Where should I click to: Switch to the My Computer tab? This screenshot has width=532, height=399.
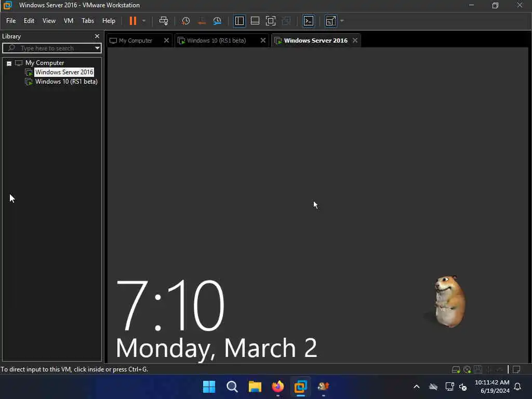point(136,41)
